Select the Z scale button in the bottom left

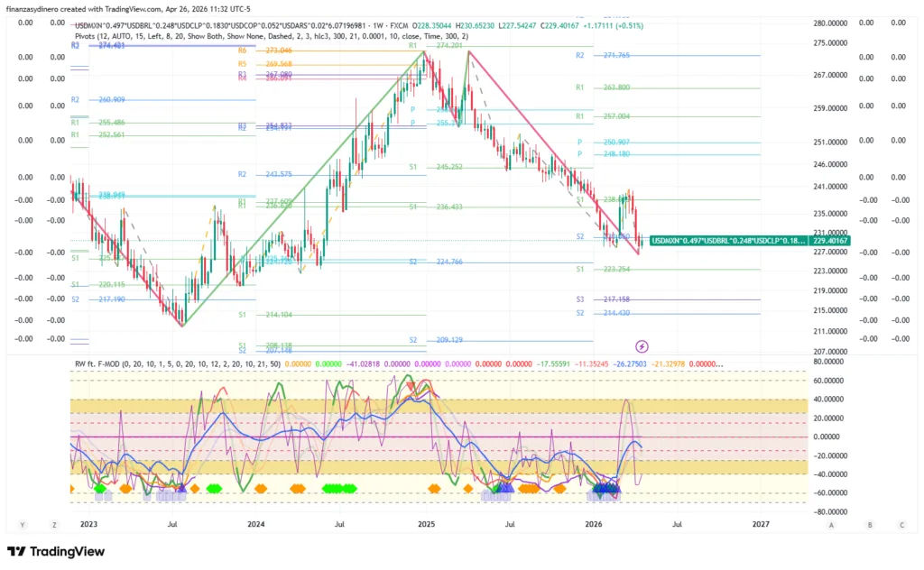tap(54, 523)
